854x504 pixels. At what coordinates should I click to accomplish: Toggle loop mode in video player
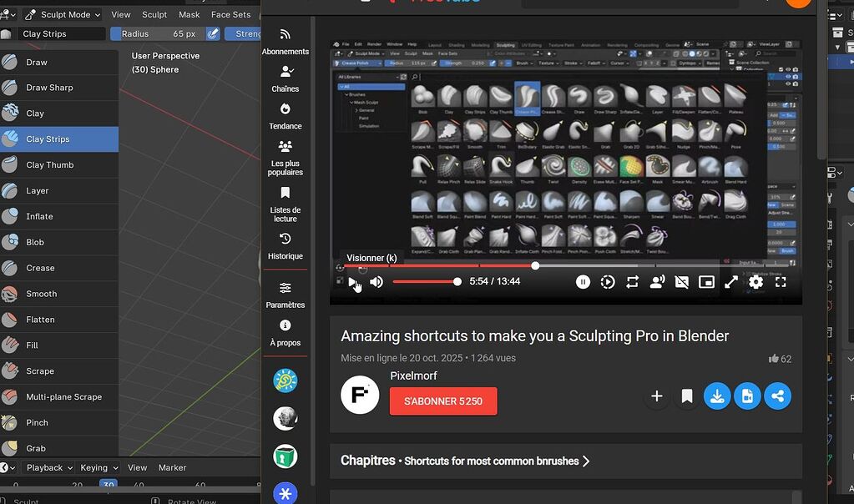click(632, 282)
